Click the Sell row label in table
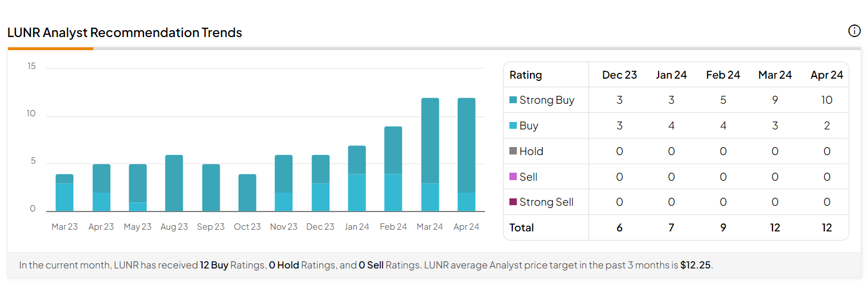The image size is (868, 285). pos(528,177)
